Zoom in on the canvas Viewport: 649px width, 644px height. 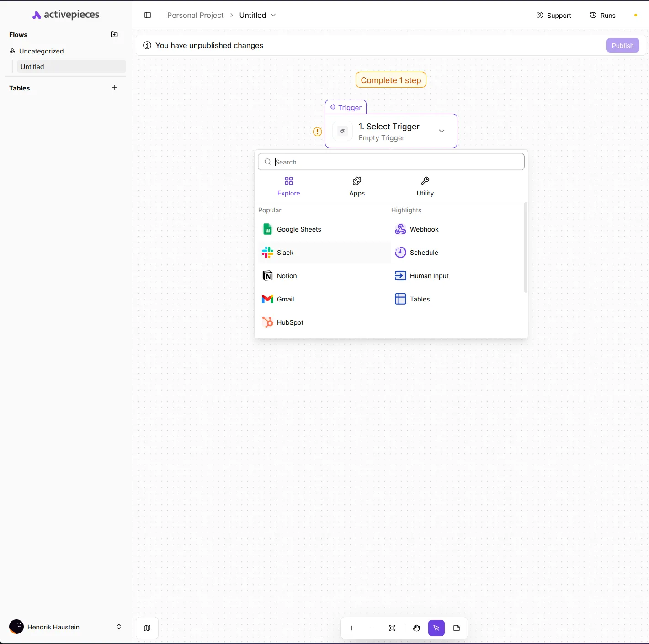pos(351,628)
